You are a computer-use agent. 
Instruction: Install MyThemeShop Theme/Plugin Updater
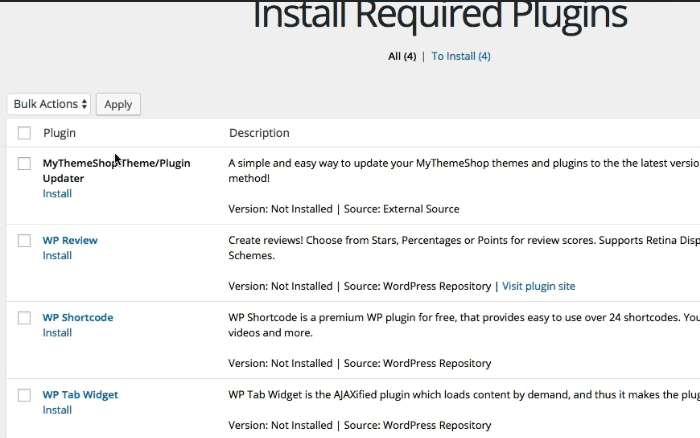(x=57, y=193)
